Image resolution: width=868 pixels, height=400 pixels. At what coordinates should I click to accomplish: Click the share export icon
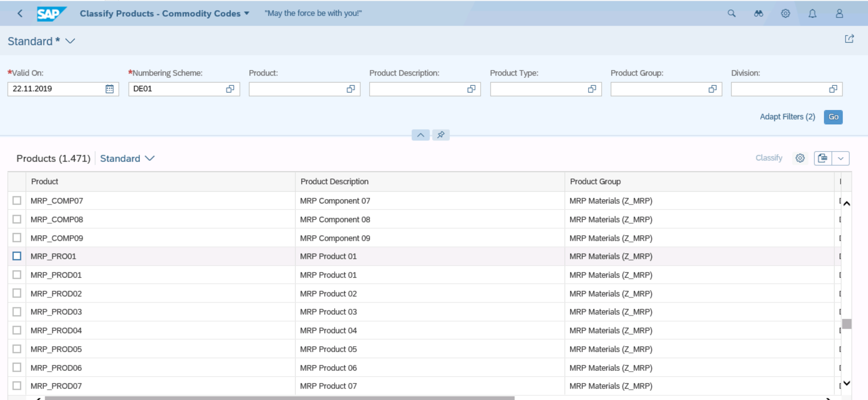coord(849,39)
